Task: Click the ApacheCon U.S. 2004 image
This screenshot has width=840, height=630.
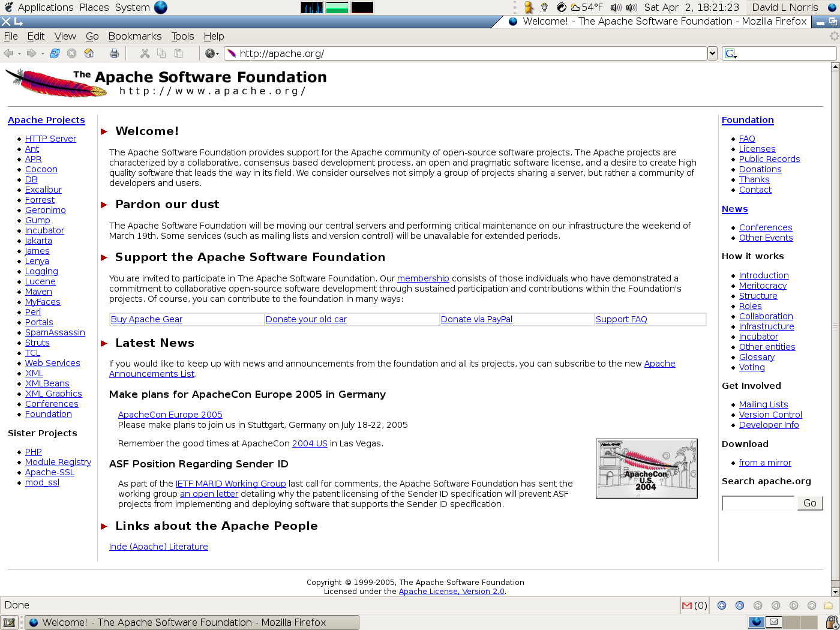Action: tap(647, 469)
